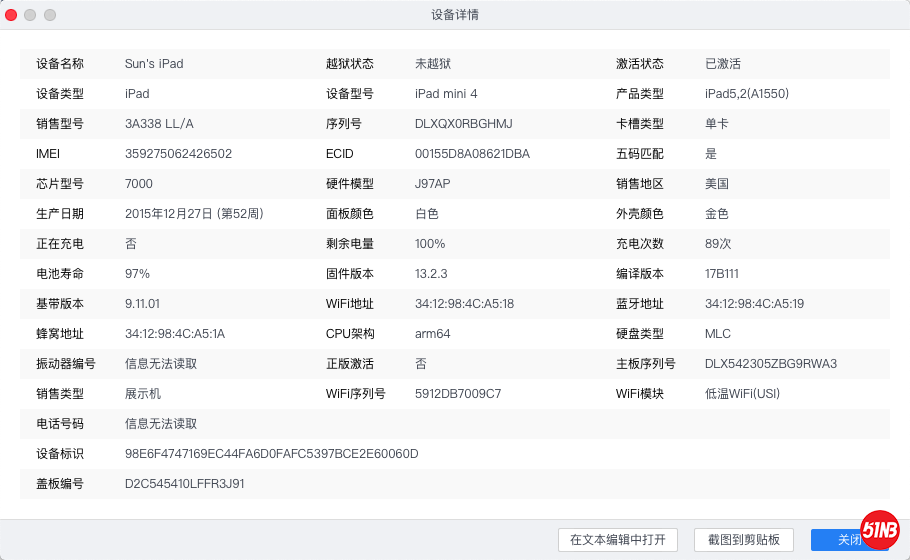910x560 pixels.
Task: Click the 51NB logo badge
Action: pyautogui.click(x=879, y=532)
